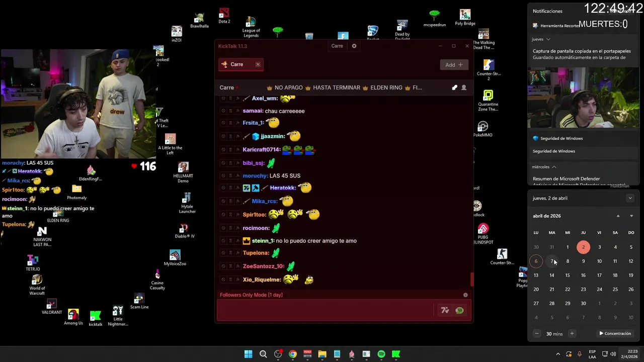Open Hytale Launcher desktop shortcut
This screenshot has width=644, height=362.
pyautogui.click(x=187, y=203)
